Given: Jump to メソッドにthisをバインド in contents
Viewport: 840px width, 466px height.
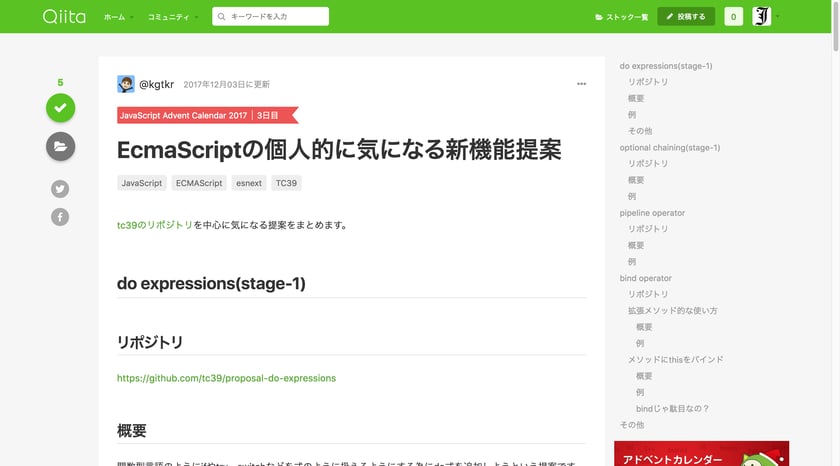Looking at the screenshot, I should click(676, 359).
